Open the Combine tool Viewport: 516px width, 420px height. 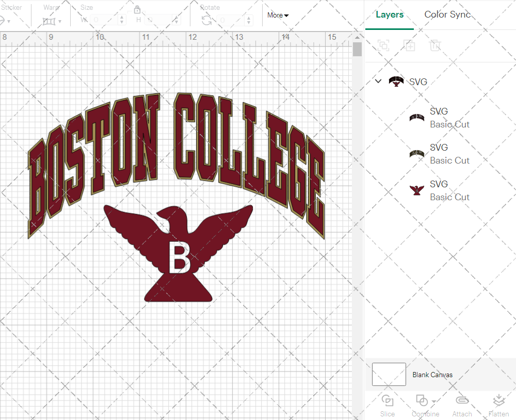tap(423, 406)
